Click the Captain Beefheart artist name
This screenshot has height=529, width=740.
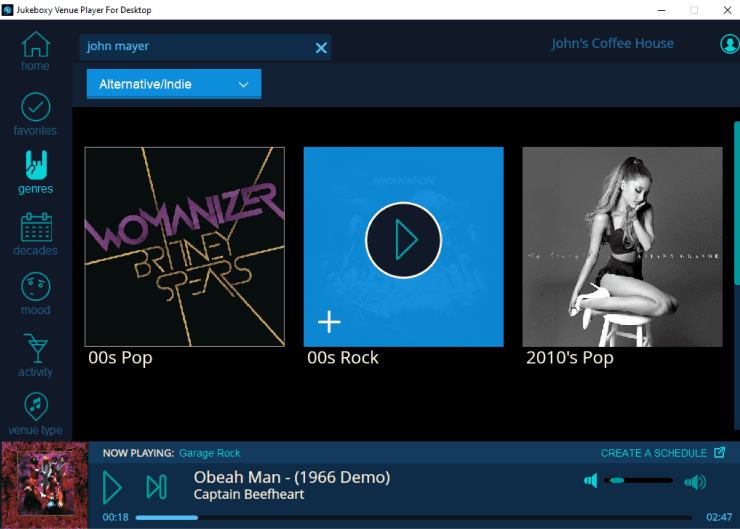249,495
